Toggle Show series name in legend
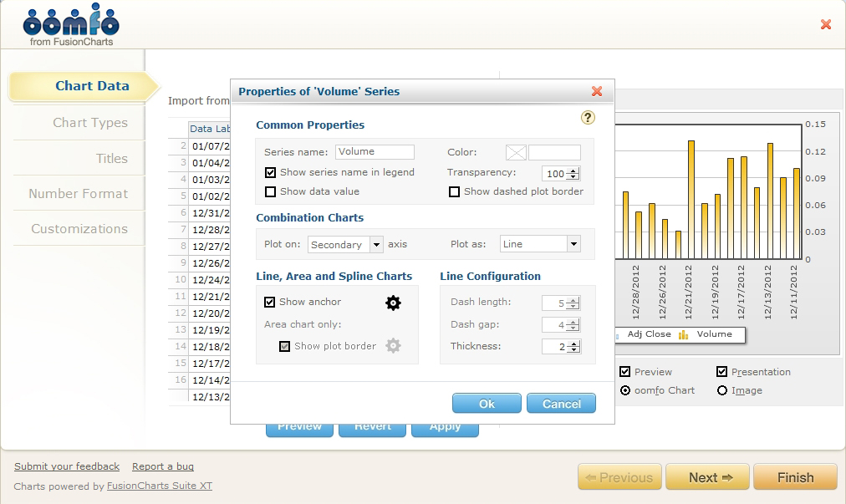Screen dimensions: 846x504 270,173
